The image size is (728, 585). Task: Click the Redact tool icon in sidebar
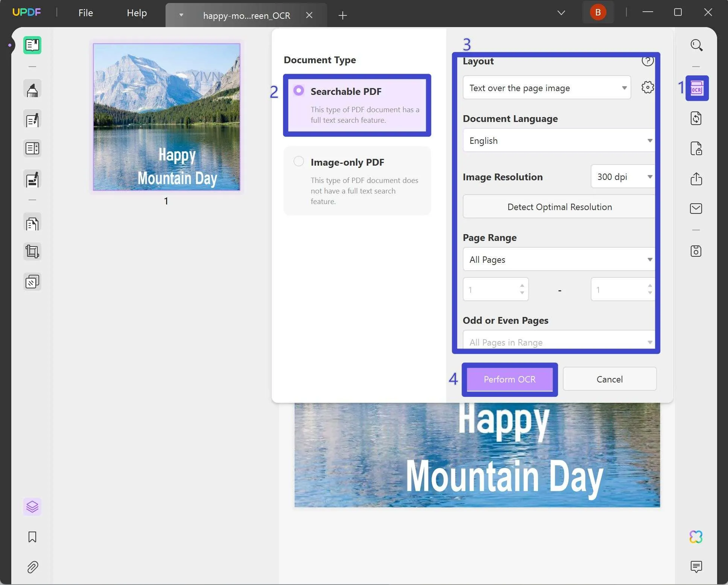coord(32,179)
